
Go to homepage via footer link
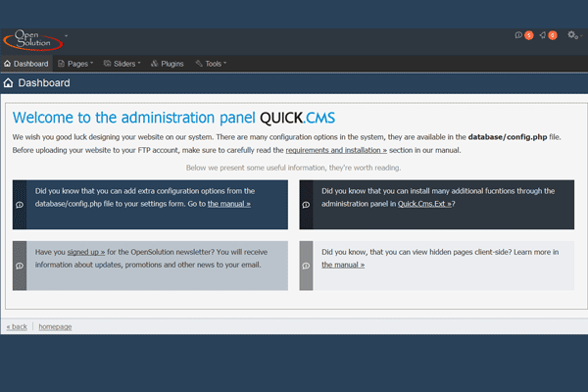pos(55,326)
